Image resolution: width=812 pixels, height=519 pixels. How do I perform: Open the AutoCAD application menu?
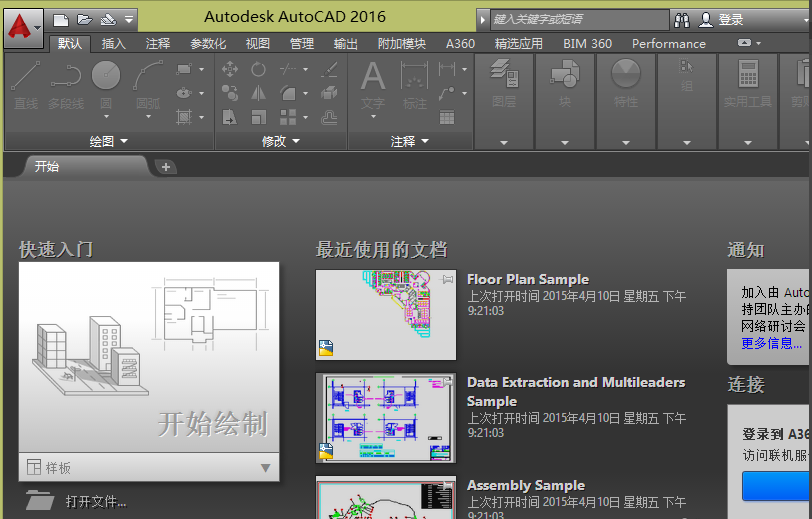[x=23, y=28]
